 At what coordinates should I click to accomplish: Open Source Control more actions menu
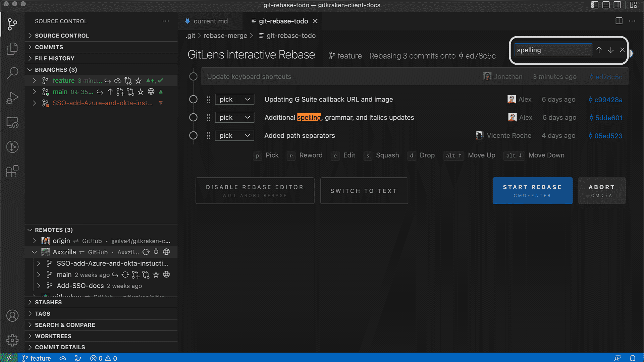[x=166, y=21]
